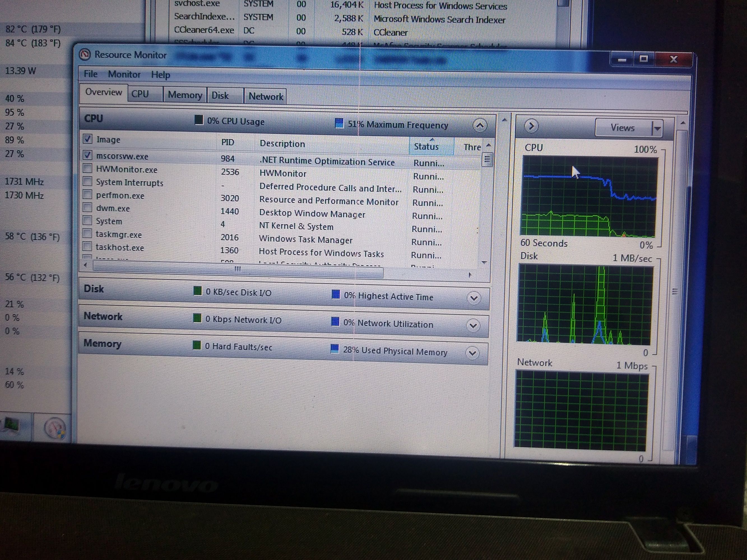This screenshot has height=560, width=747.
Task: Check the taskmgr.exe checkbox
Action: 87,233
